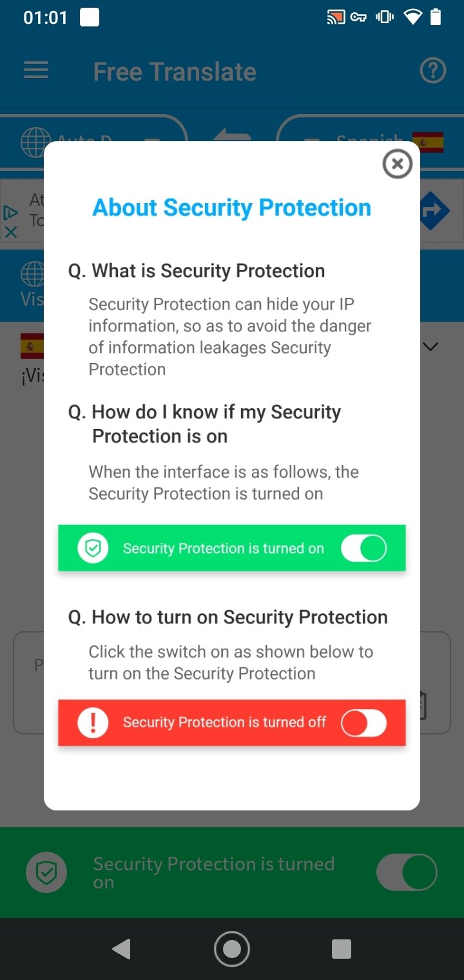Tap the blue directions arrow ad icon
464x980 pixels.
click(x=434, y=210)
